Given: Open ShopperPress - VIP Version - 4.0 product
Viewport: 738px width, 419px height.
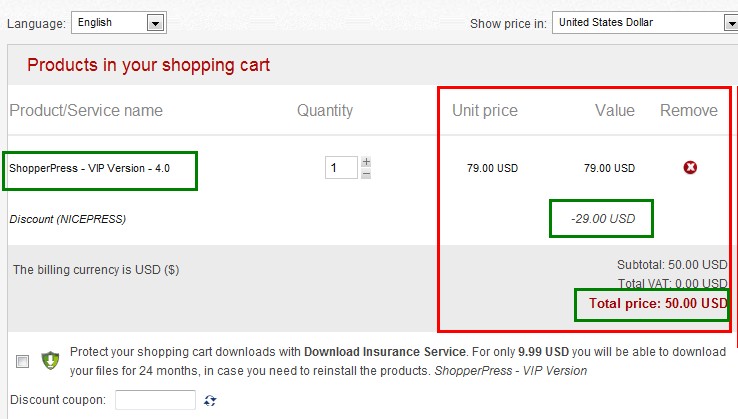Looking at the screenshot, I should [89, 168].
